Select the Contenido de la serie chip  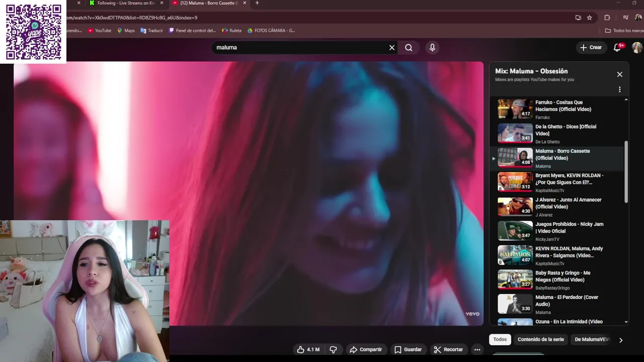click(x=541, y=339)
